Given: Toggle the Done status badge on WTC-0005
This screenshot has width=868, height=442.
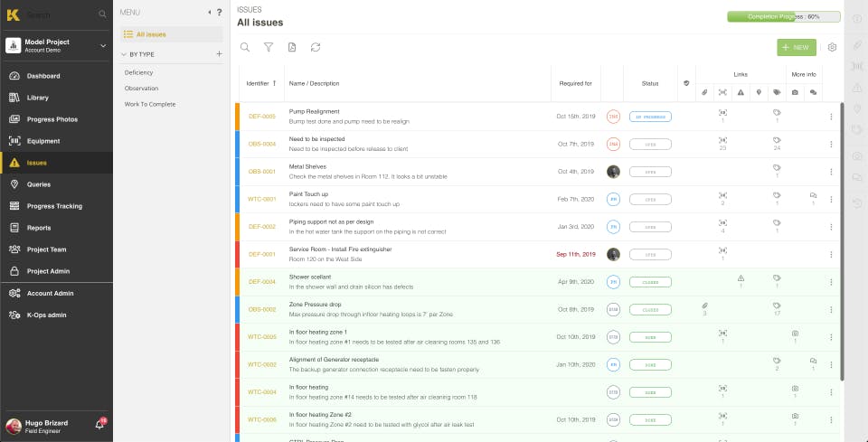Looking at the screenshot, I should 650,337.
